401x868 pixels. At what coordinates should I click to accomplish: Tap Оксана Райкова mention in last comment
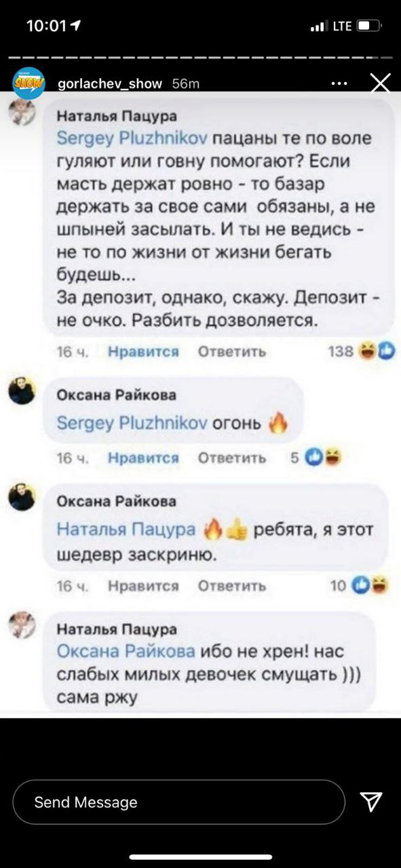tap(126, 652)
